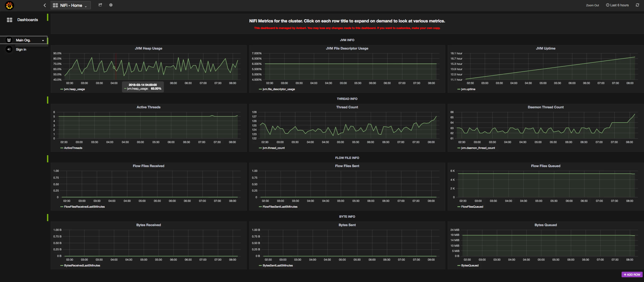
Task: Open the Flow Files Received panel menu
Action: [x=149, y=166]
